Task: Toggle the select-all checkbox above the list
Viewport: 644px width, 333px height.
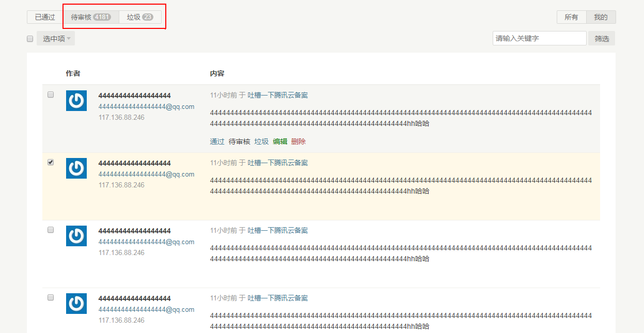Action: click(29, 38)
